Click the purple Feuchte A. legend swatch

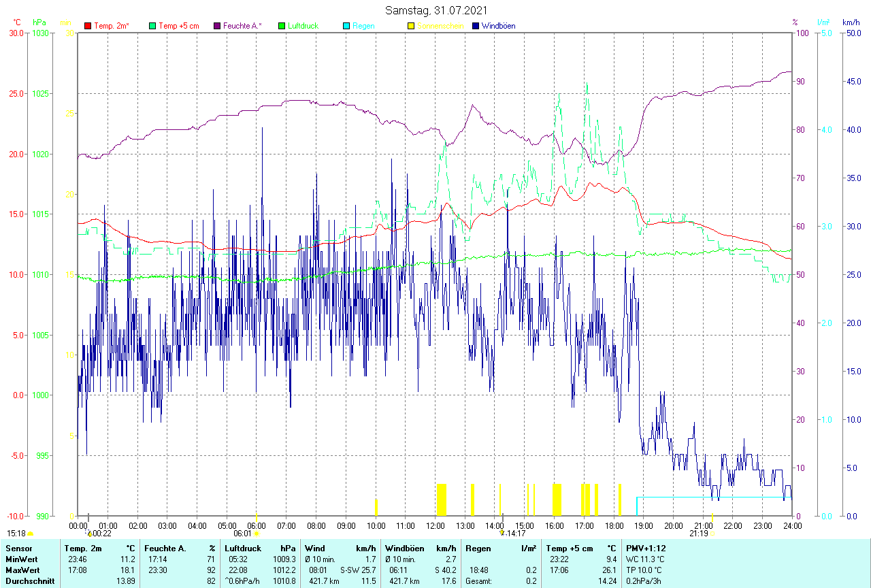(217, 26)
